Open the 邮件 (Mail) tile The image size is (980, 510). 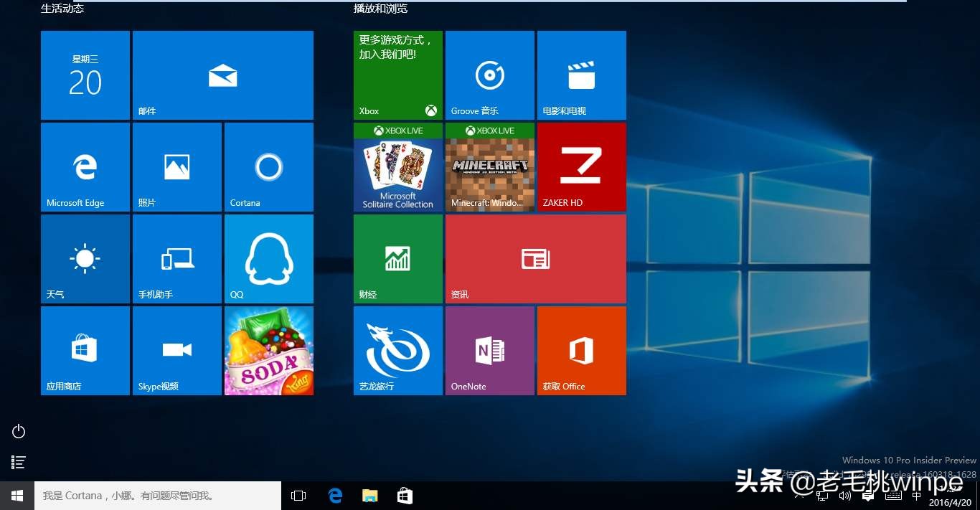[222, 75]
